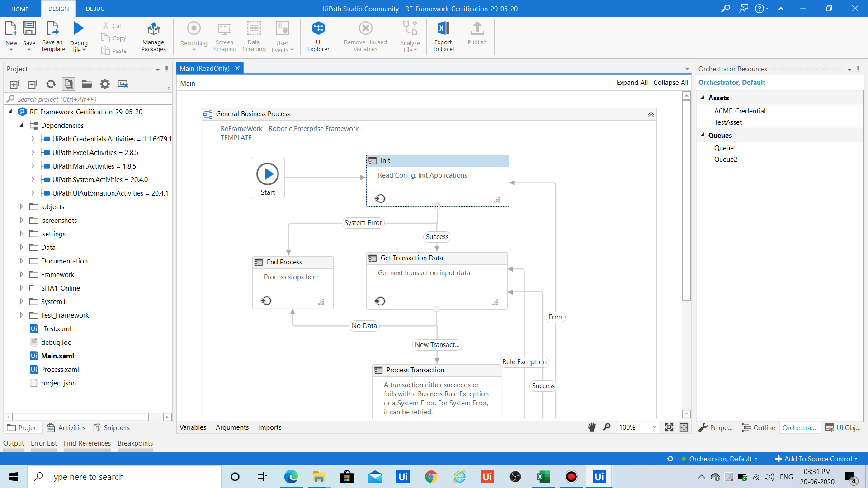Click the Pan hand tool icon

tap(591, 427)
